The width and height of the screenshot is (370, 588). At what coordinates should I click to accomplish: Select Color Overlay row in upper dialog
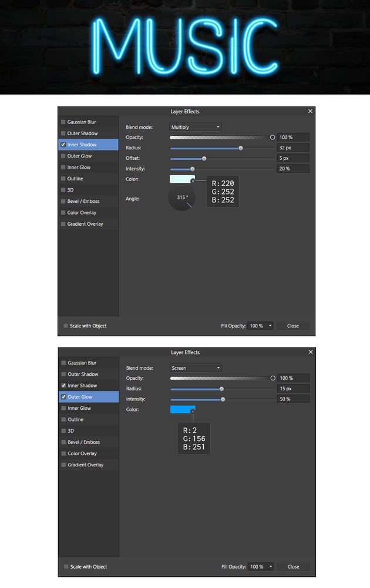(x=89, y=213)
